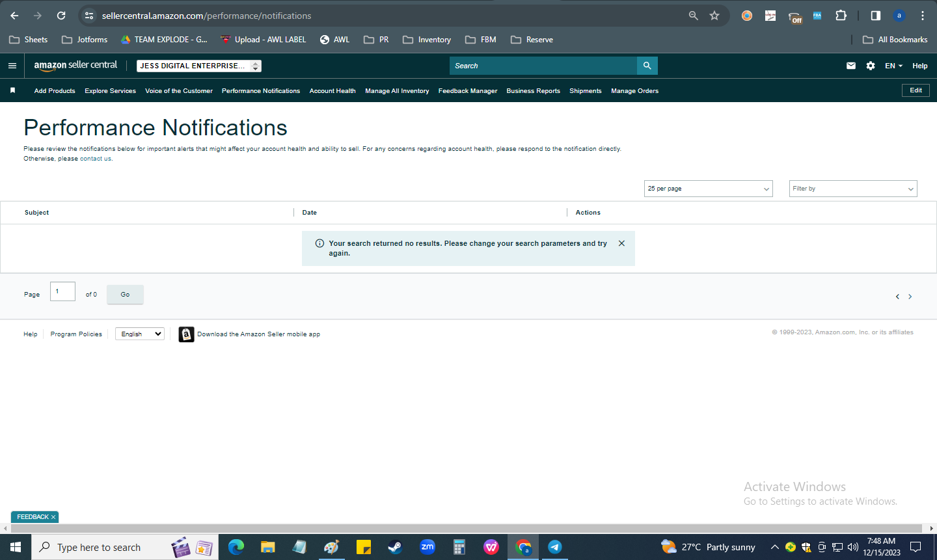Open the Inventory bookmark folder
Viewport: 937px width, 560px height.
tap(427, 40)
